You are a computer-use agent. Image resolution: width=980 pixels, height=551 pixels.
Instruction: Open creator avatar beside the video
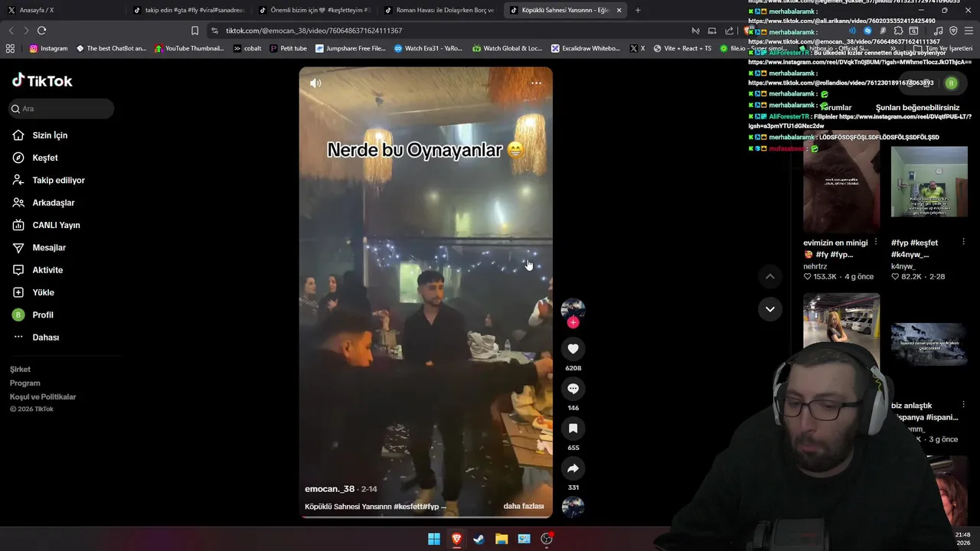point(573,308)
